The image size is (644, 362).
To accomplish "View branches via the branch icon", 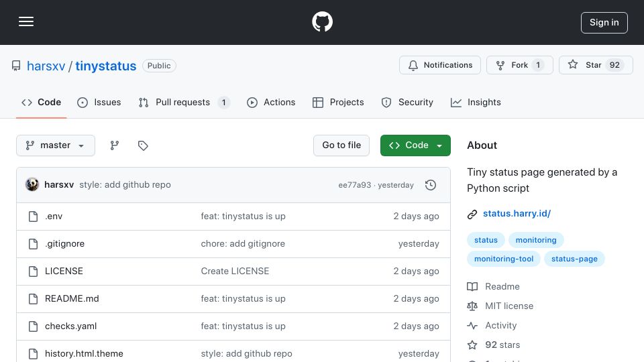I will click(x=115, y=145).
